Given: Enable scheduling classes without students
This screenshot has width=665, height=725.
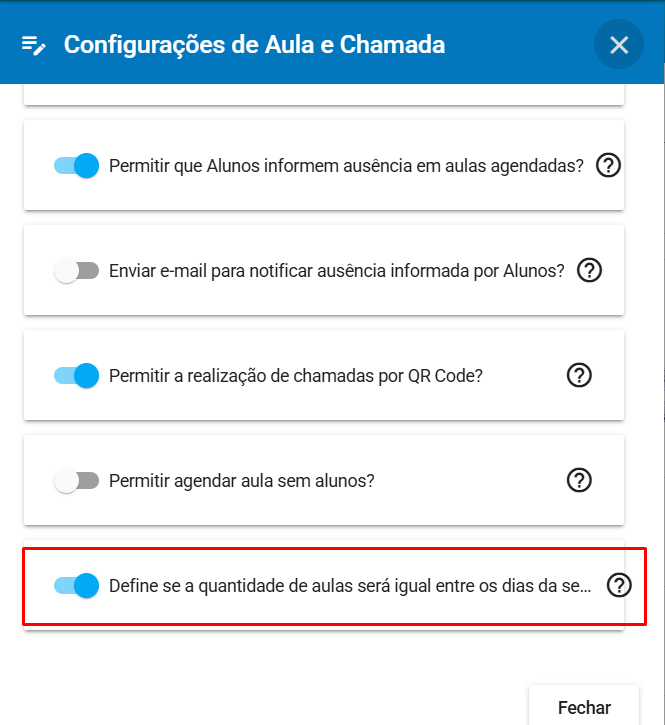Looking at the screenshot, I should point(76,480).
